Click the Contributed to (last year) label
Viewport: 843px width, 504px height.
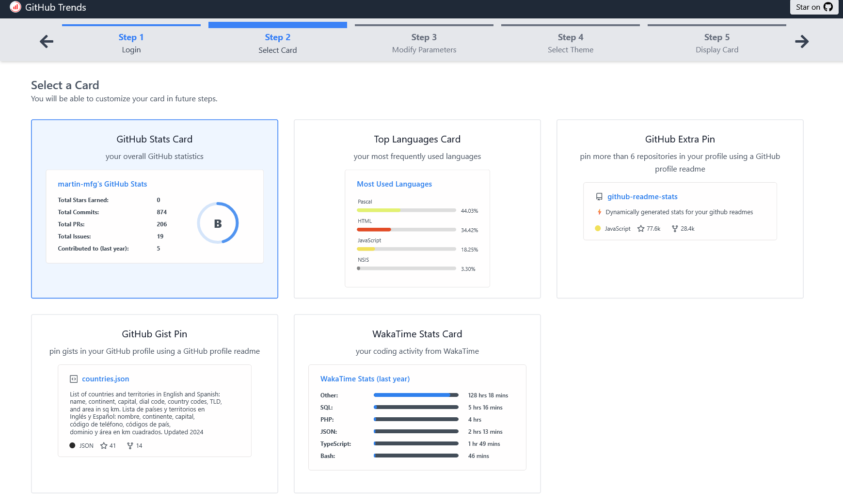coord(93,249)
